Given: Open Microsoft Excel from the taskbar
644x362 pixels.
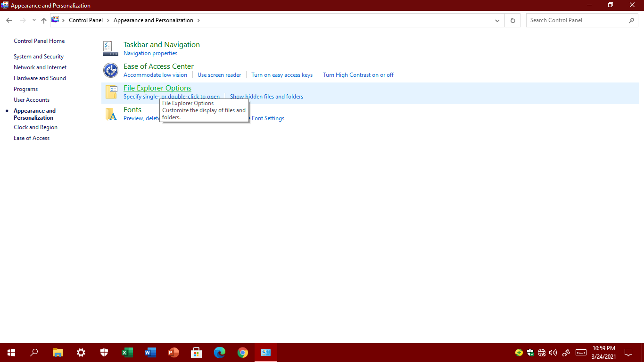Looking at the screenshot, I should click(127, 353).
